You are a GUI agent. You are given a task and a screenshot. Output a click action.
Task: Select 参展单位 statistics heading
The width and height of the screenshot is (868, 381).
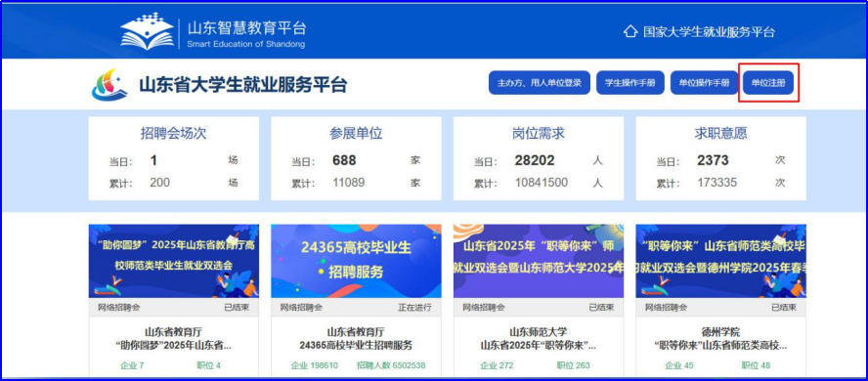tap(356, 133)
